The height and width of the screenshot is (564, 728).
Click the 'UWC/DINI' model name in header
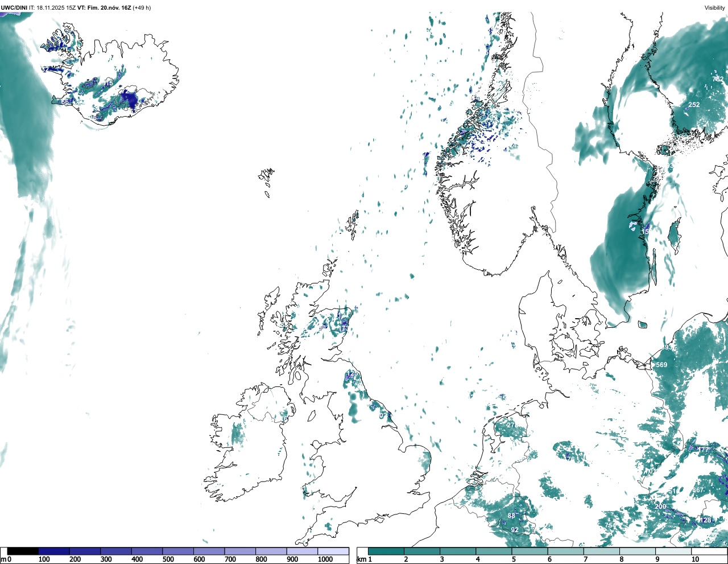coord(14,8)
